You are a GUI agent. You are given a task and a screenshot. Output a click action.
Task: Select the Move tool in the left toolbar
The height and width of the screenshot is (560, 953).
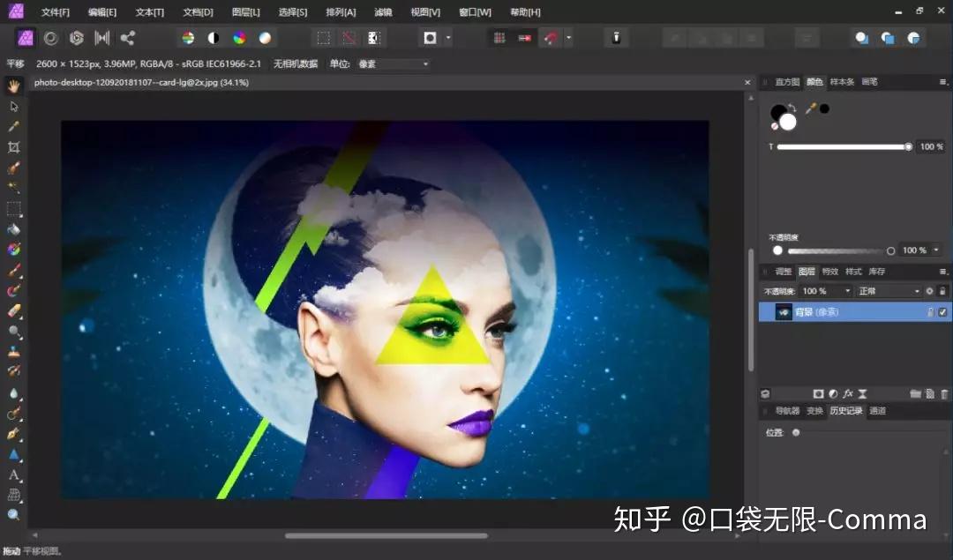14,106
